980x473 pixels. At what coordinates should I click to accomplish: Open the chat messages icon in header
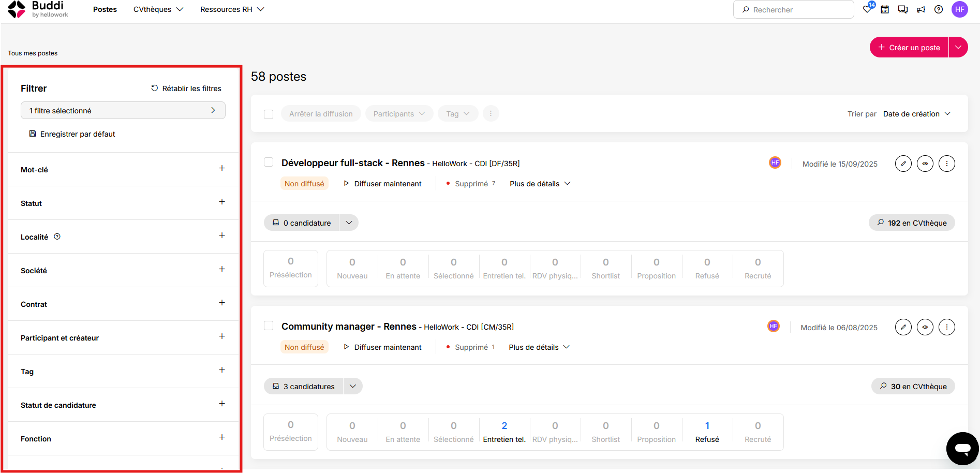pos(903,9)
